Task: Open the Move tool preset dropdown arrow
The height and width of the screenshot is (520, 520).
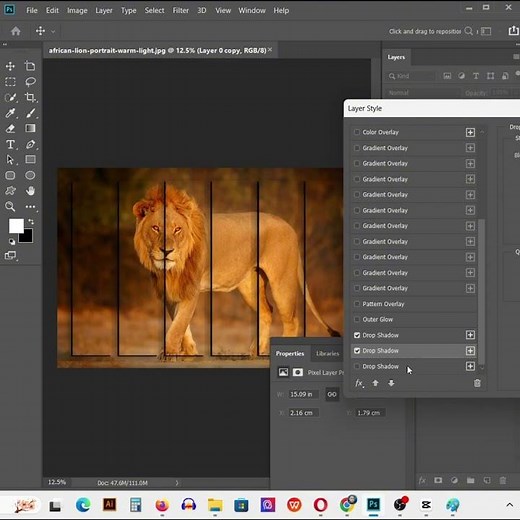Action: pos(53,32)
